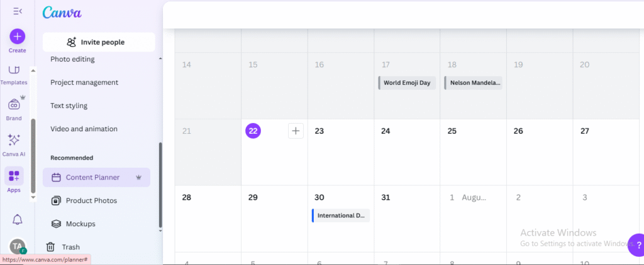Open the Trash folder

pos(63,247)
